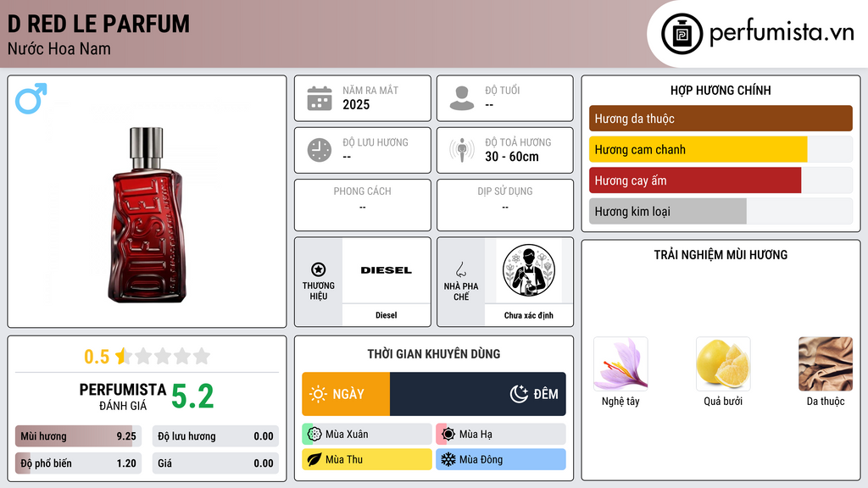Click the Hợp hương chính heading
The image size is (868, 488).
pos(721,90)
